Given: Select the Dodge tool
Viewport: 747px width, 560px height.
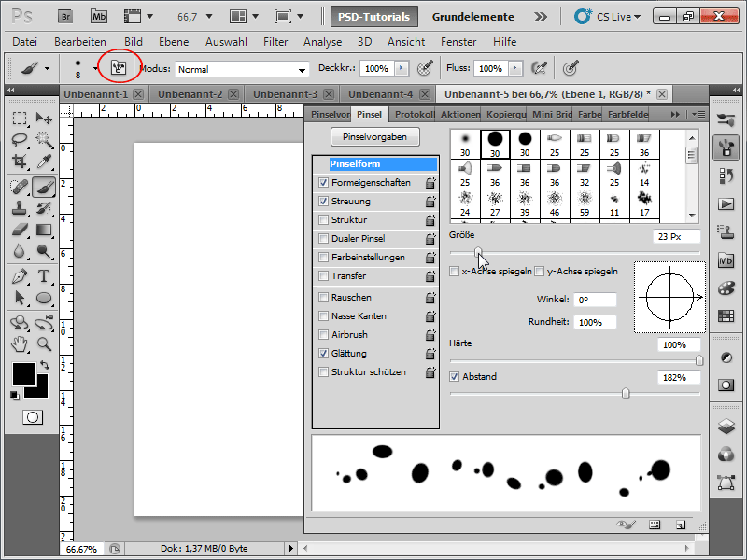Looking at the screenshot, I should 44,251.
